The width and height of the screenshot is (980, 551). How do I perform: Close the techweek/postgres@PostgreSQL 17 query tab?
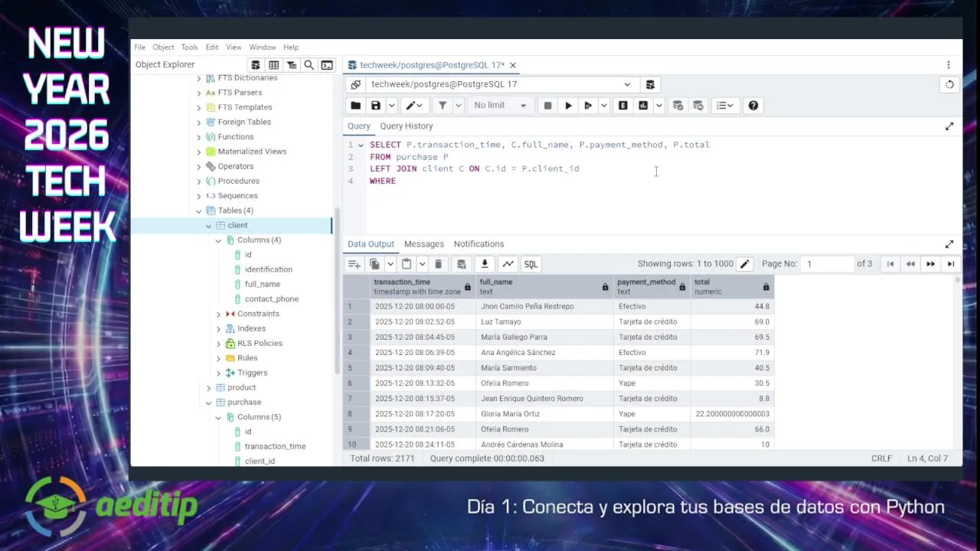point(513,65)
